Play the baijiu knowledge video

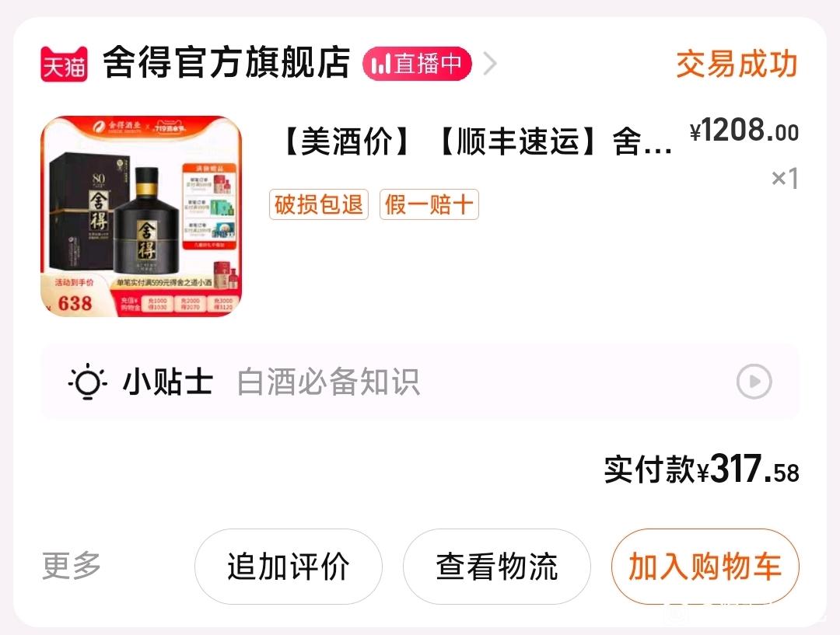(x=754, y=382)
